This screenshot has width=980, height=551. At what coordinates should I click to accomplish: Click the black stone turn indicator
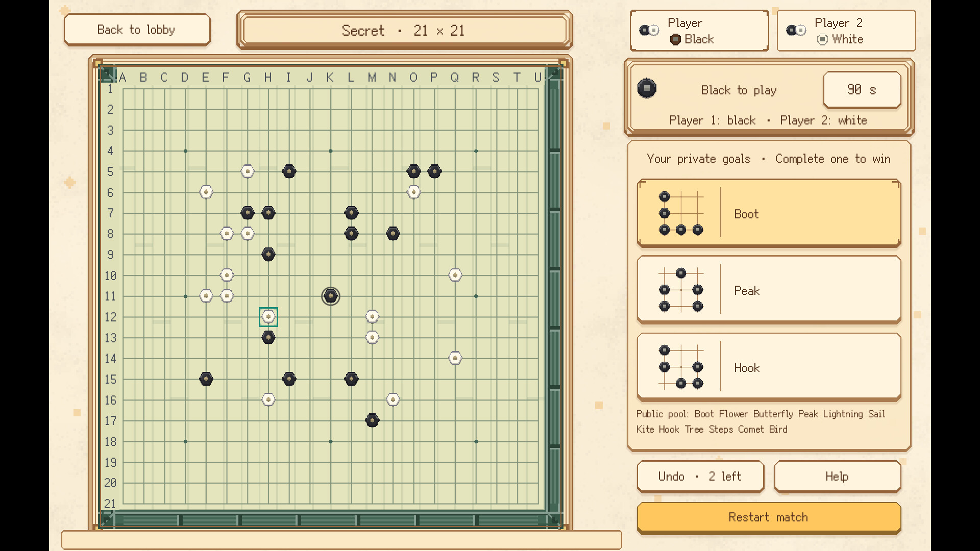(647, 88)
